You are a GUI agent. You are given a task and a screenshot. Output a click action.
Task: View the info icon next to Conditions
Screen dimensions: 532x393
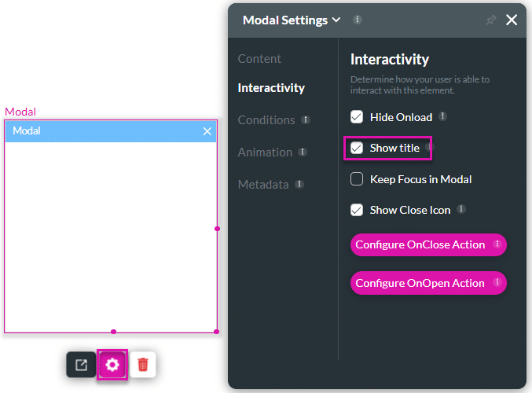(x=306, y=119)
